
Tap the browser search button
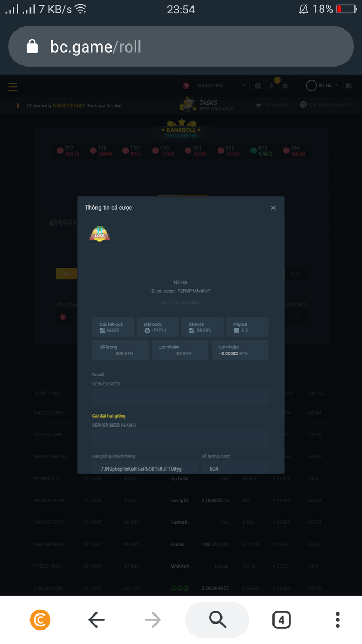point(217,620)
